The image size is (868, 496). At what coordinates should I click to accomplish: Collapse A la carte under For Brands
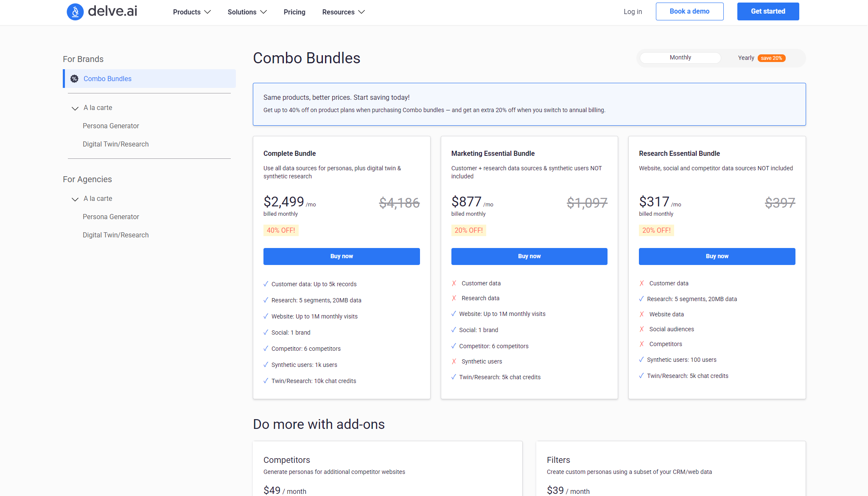(x=75, y=108)
